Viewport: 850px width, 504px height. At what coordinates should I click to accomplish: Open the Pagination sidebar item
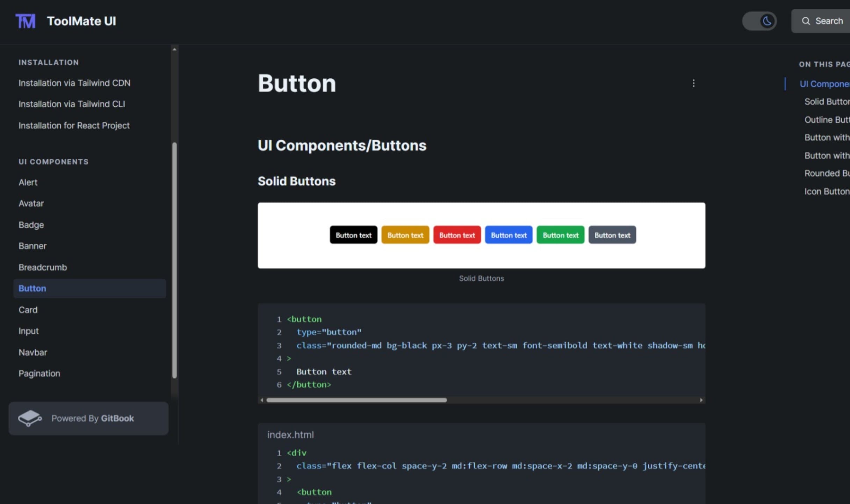click(39, 373)
